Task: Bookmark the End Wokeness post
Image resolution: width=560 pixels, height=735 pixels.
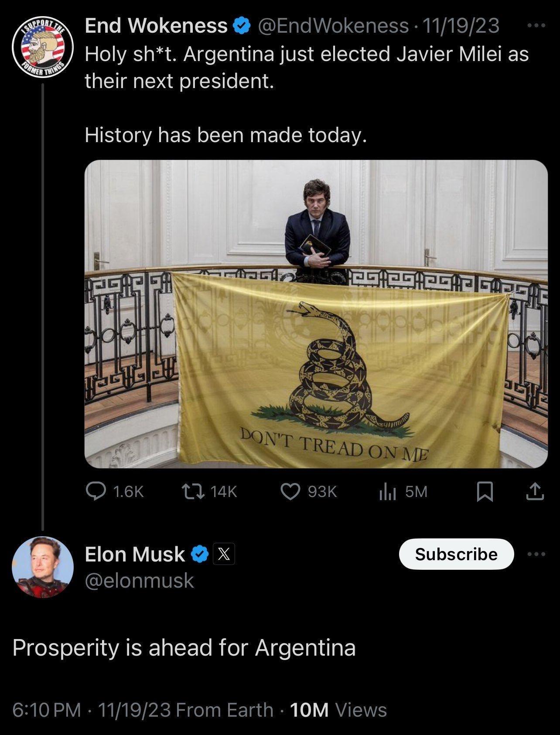Action: pos(485,492)
